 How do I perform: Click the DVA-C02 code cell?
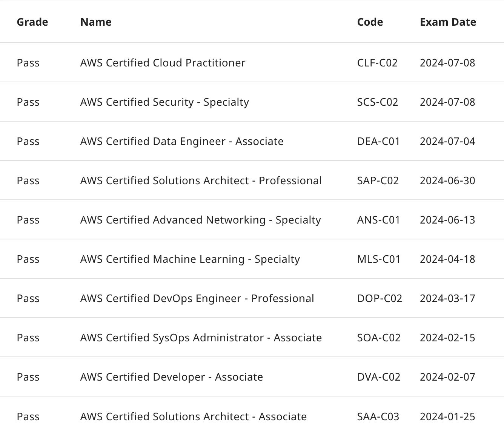click(x=379, y=377)
